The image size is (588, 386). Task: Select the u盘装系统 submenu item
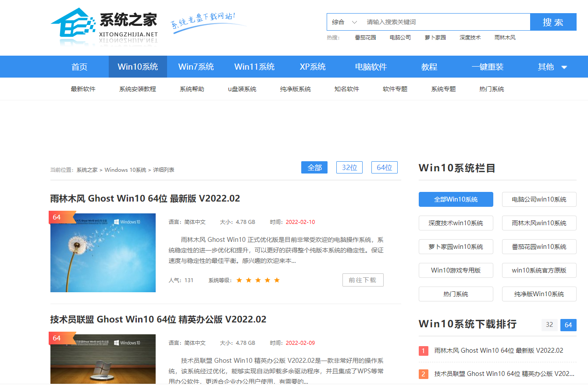(242, 89)
